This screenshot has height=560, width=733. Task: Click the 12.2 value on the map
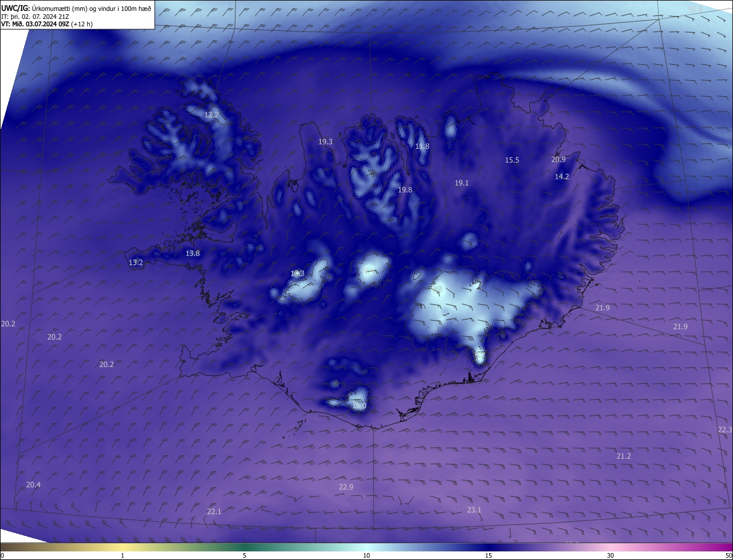[211, 115]
